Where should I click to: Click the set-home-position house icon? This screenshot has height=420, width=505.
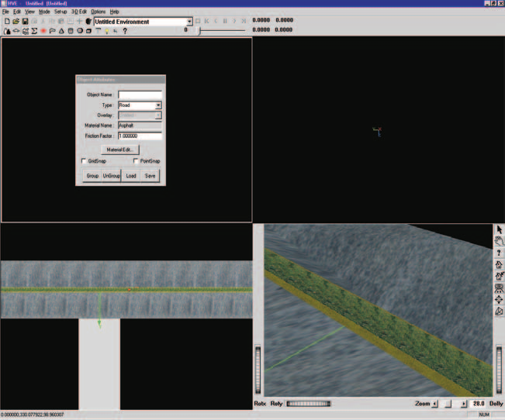(x=499, y=276)
